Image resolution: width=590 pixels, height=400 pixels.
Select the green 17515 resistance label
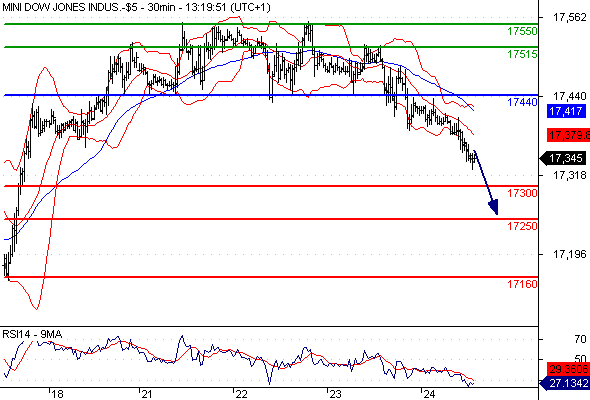coord(522,54)
